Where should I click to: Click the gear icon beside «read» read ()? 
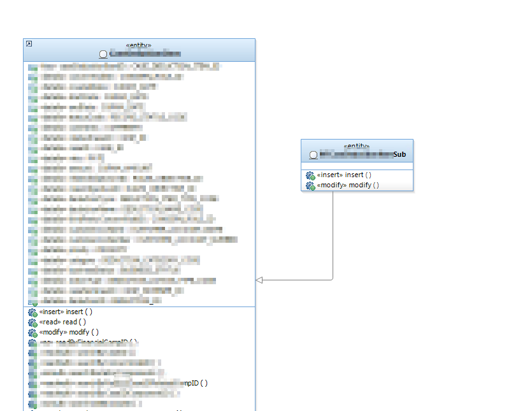[32, 322]
